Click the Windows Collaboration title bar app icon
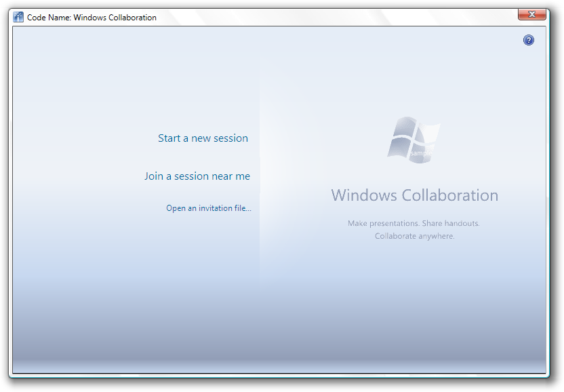 [x=18, y=17]
